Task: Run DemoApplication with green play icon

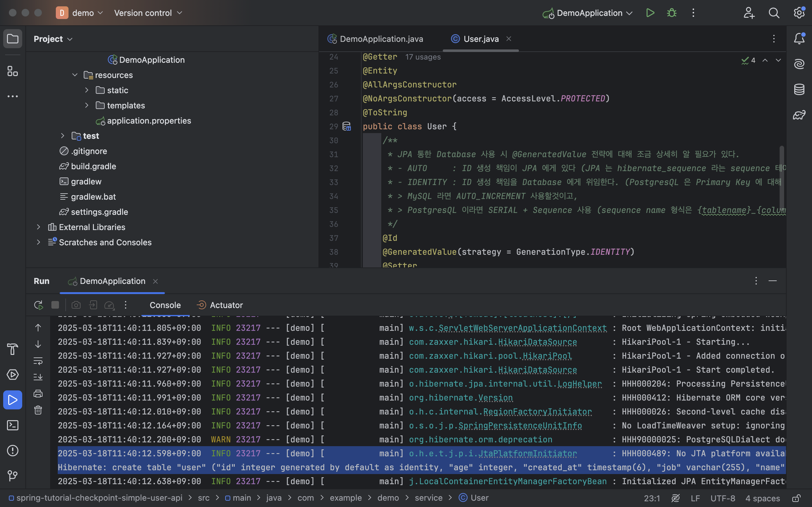Action: pos(650,13)
